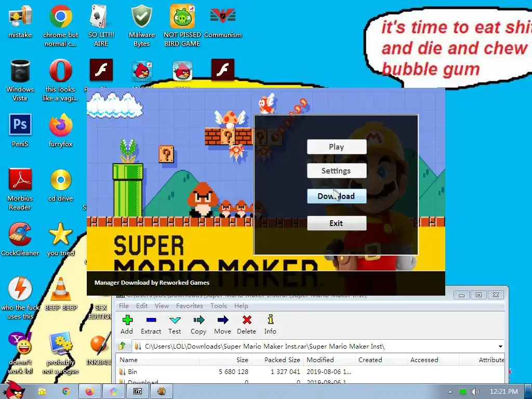The image size is (532, 399).
Task: Select the cd drive desktop icon
Action: point(60,185)
